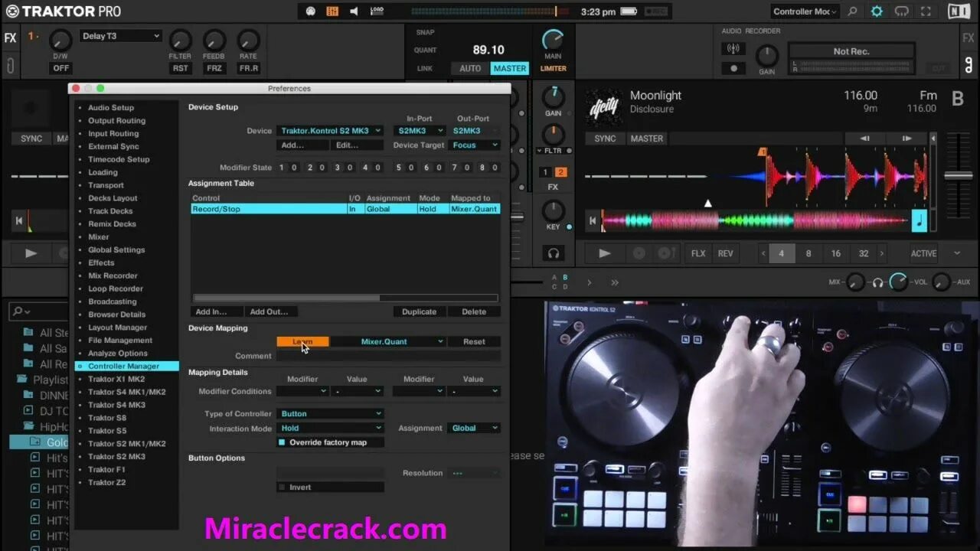
Task: Click the single arrow next to the ABCD deck selector
Action: 589,282
